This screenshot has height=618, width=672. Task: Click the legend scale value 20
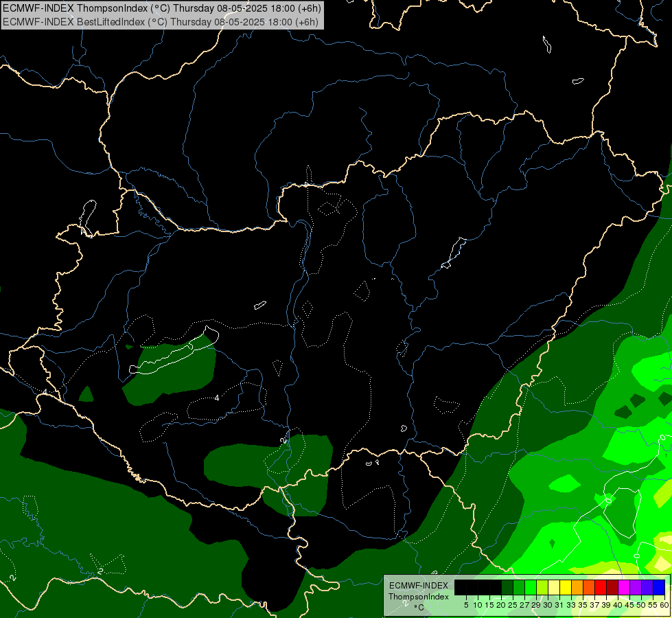501,605
